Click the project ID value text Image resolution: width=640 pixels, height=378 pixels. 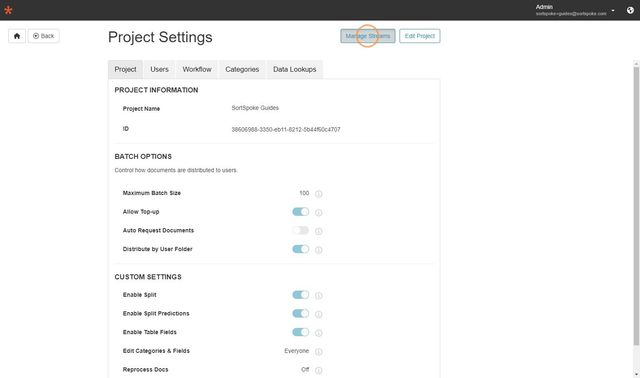click(286, 129)
